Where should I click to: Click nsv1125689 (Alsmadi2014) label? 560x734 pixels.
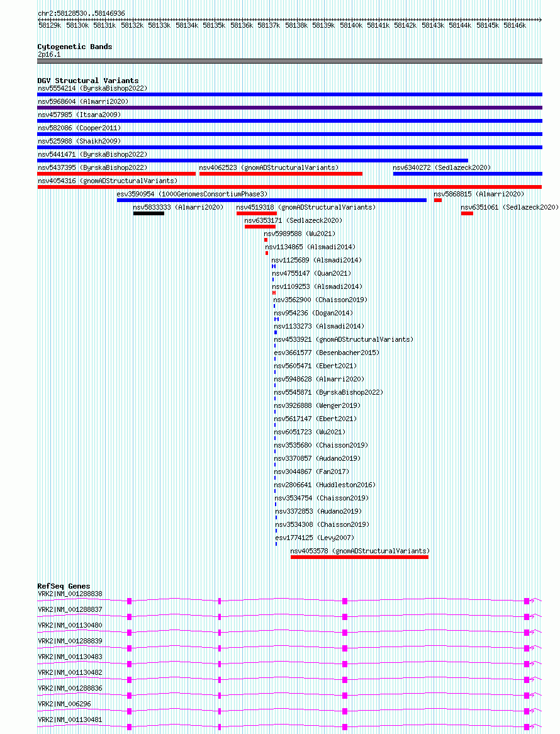tap(316, 260)
